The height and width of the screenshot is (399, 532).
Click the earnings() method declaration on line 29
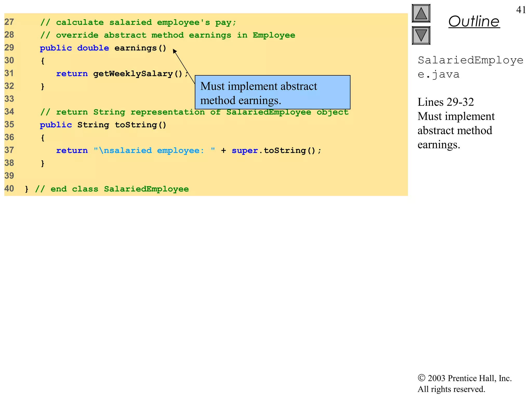pyautogui.click(x=140, y=48)
